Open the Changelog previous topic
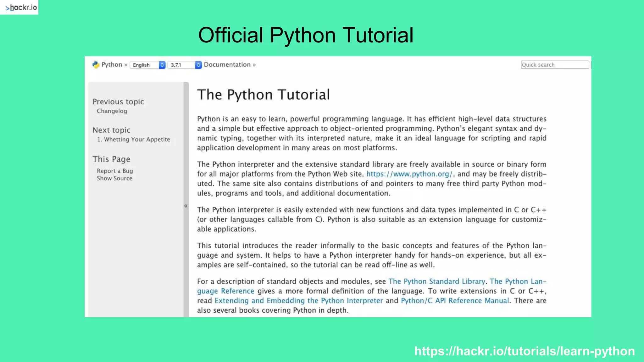This screenshot has height=362, width=644. tap(112, 111)
